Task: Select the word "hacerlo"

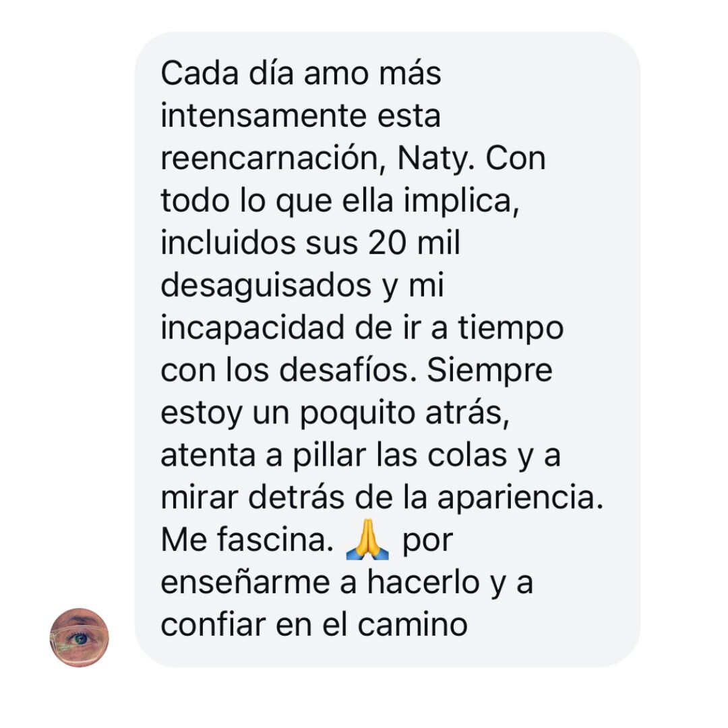Action: click(423, 583)
